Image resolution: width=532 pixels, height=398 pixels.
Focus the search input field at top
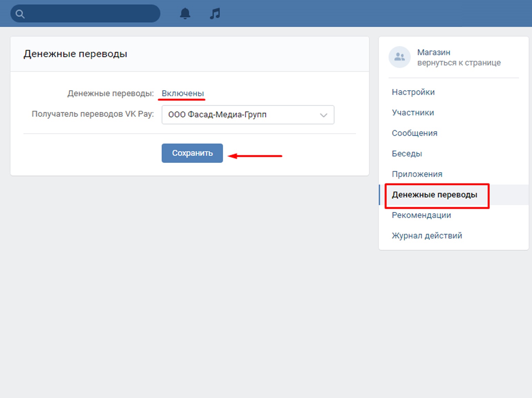tap(91, 14)
